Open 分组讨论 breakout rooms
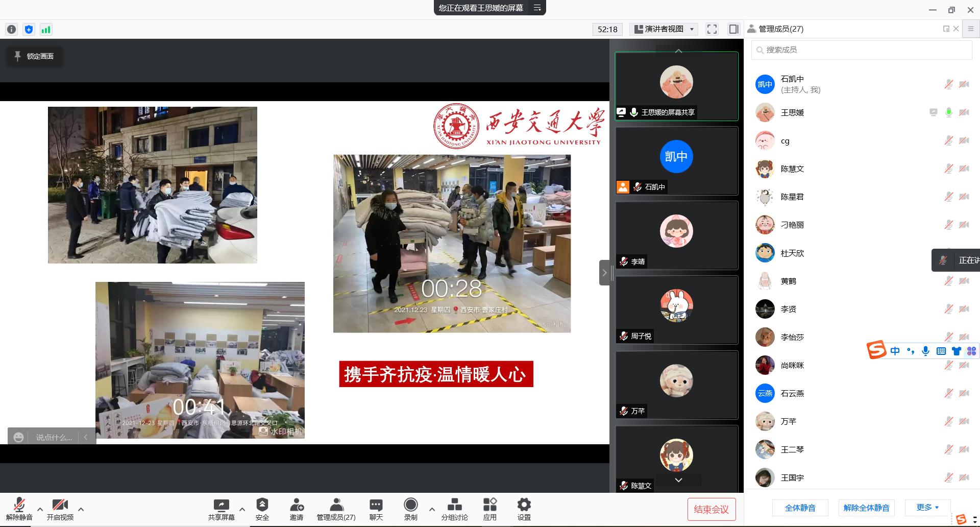 point(454,505)
